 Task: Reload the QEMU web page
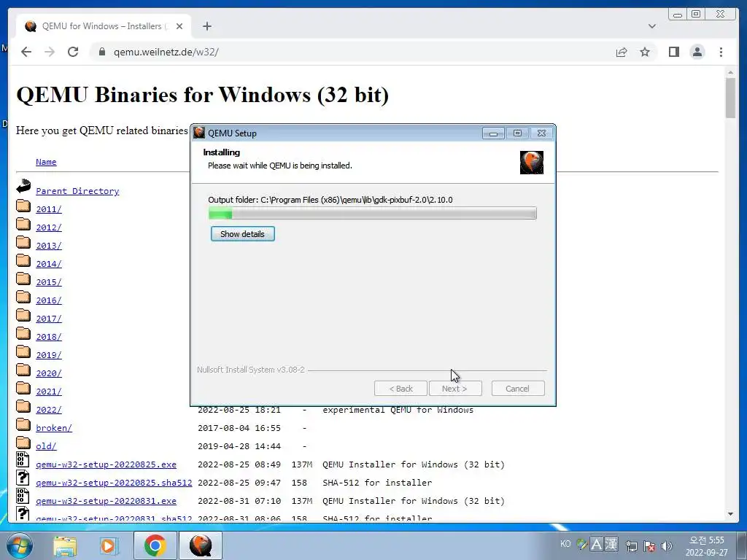(73, 52)
